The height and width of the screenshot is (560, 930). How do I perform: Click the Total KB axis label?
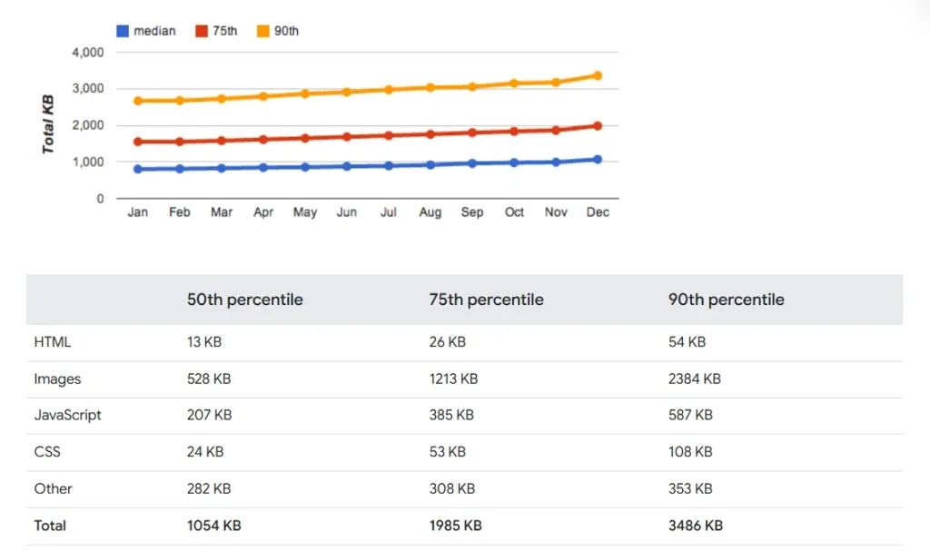coord(47,123)
